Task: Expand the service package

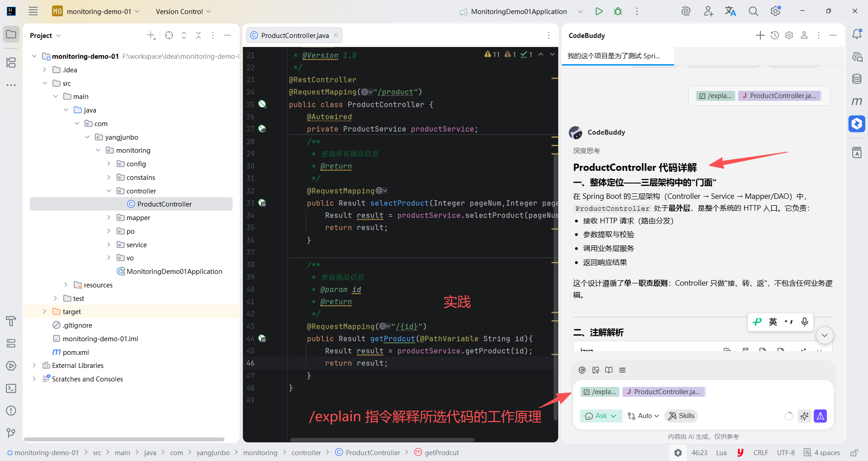Action: pos(108,245)
